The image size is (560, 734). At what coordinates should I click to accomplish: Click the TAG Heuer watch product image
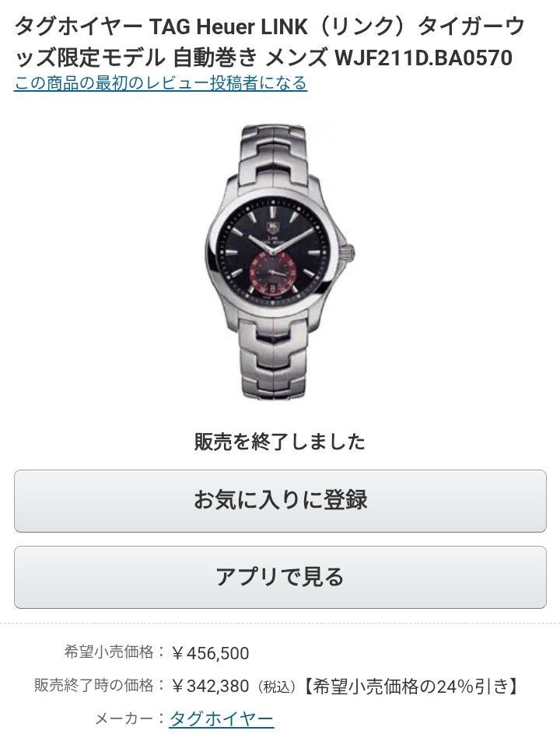tap(280, 262)
